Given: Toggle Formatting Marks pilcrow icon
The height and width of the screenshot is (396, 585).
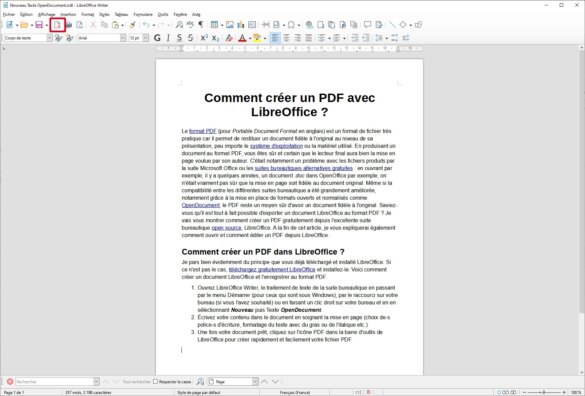Looking at the screenshot, I should tap(201, 25).
